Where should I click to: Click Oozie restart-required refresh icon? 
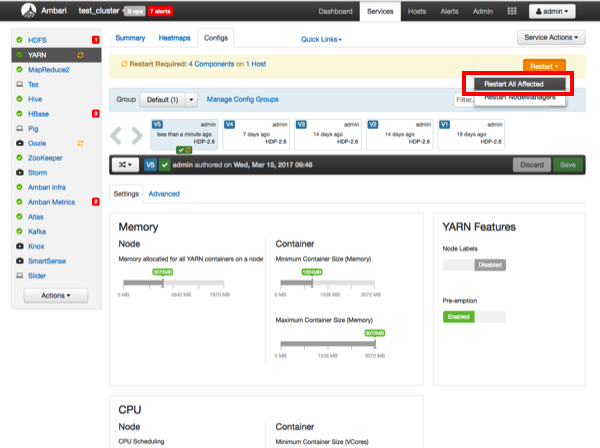click(80, 143)
